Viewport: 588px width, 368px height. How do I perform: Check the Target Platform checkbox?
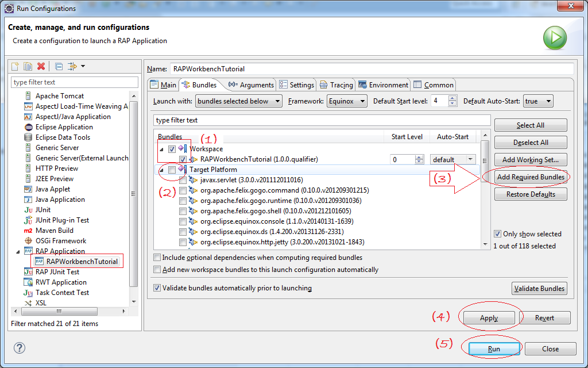click(172, 170)
